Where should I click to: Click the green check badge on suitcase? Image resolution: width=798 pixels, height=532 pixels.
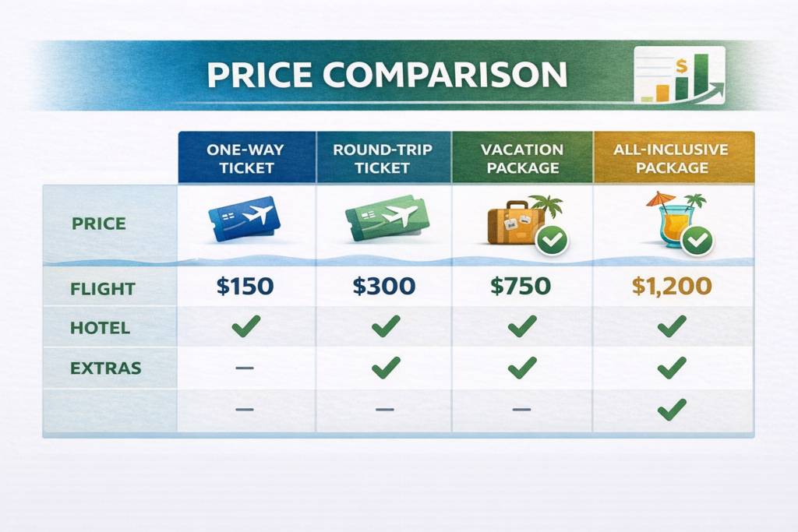pyautogui.click(x=553, y=242)
